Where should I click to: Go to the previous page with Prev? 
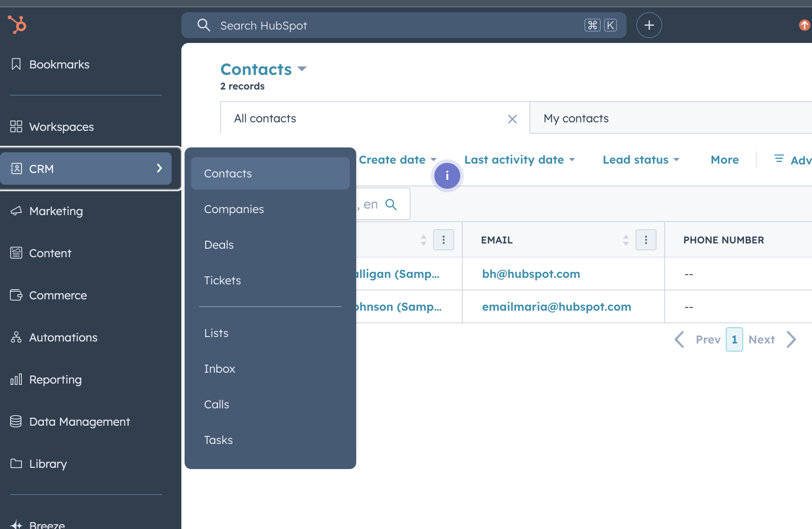click(708, 339)
